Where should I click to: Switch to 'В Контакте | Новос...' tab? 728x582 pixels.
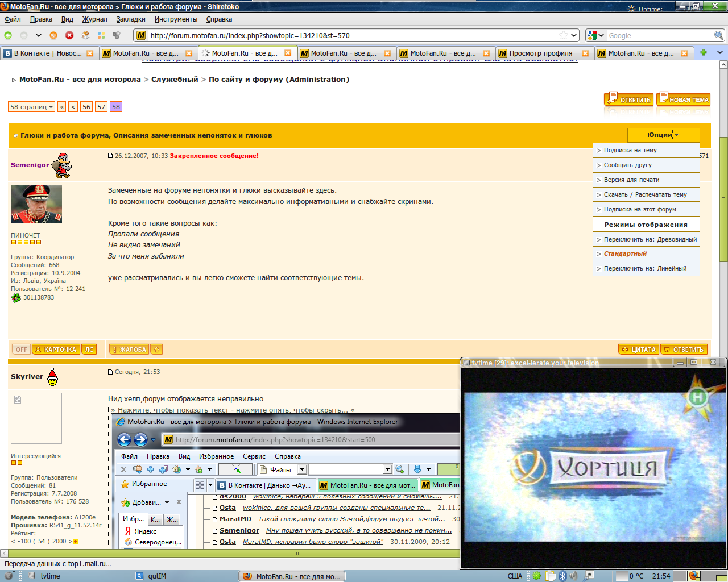point(48,53)
